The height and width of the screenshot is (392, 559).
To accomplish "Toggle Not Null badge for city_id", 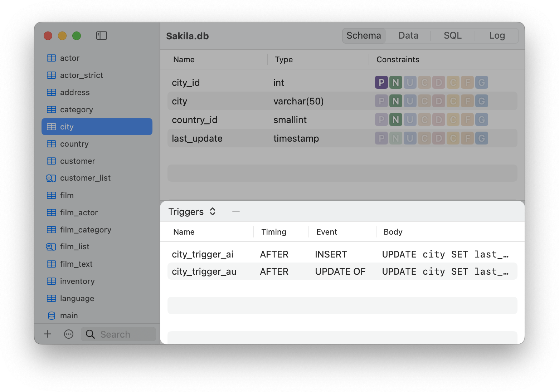I will (x=396, y=83).
